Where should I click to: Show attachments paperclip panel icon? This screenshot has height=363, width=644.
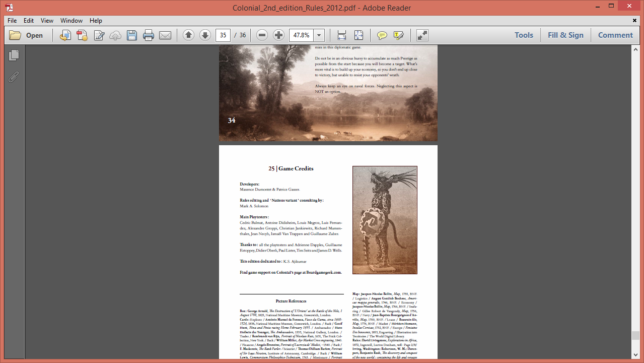tap(14, 77)
